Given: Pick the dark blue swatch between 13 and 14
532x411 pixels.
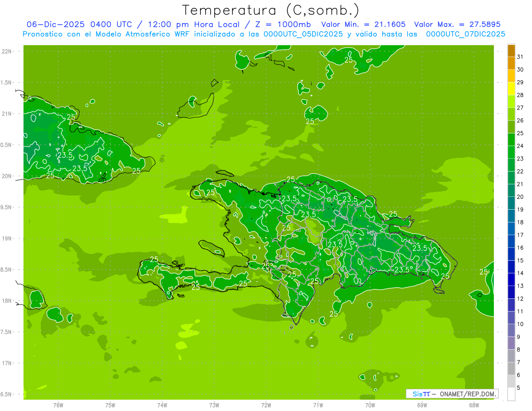Looking at the screenshot, I should point(511,280).
